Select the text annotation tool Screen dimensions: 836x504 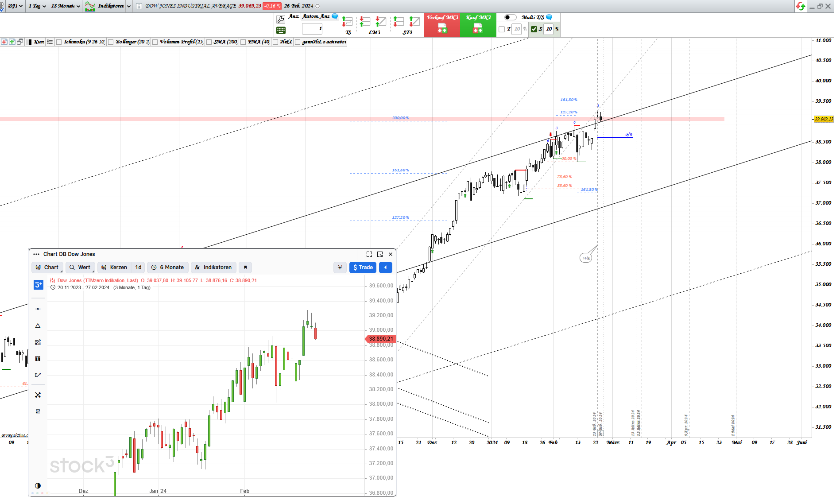[x=38, y=358]
